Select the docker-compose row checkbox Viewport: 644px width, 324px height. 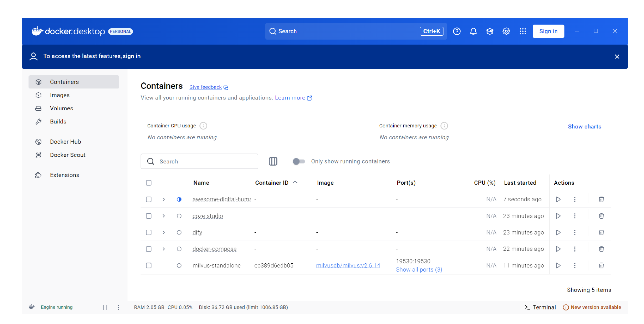[x=149, y=249]
